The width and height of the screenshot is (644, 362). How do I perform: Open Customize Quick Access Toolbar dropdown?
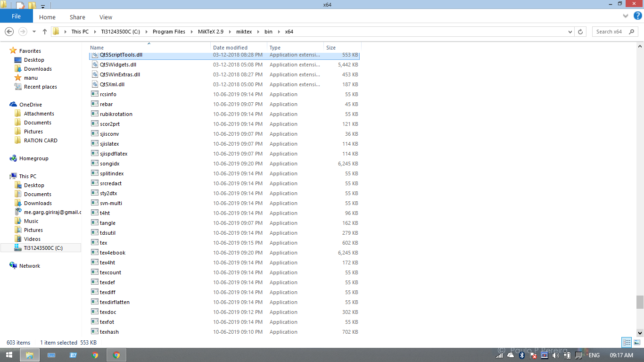point(43,6)
